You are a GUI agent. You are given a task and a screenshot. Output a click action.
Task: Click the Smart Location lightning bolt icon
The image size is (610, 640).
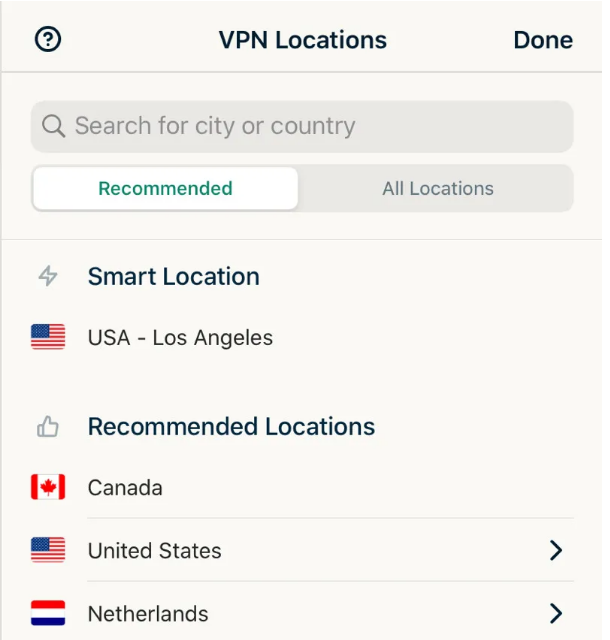(x=48, y=276)
